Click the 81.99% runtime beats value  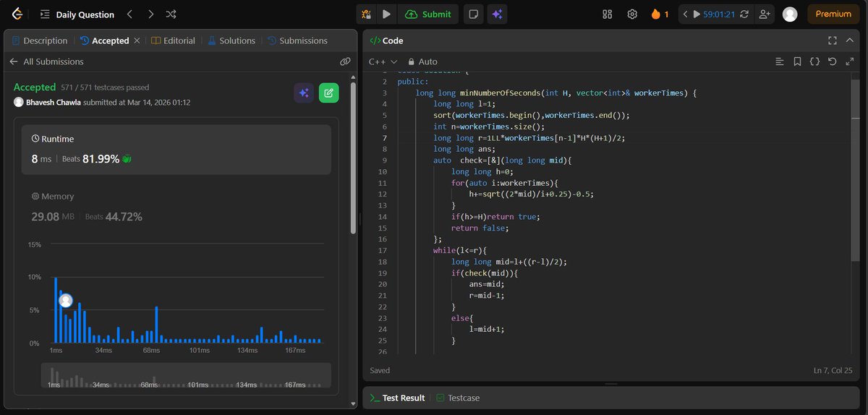click(101, 158)
